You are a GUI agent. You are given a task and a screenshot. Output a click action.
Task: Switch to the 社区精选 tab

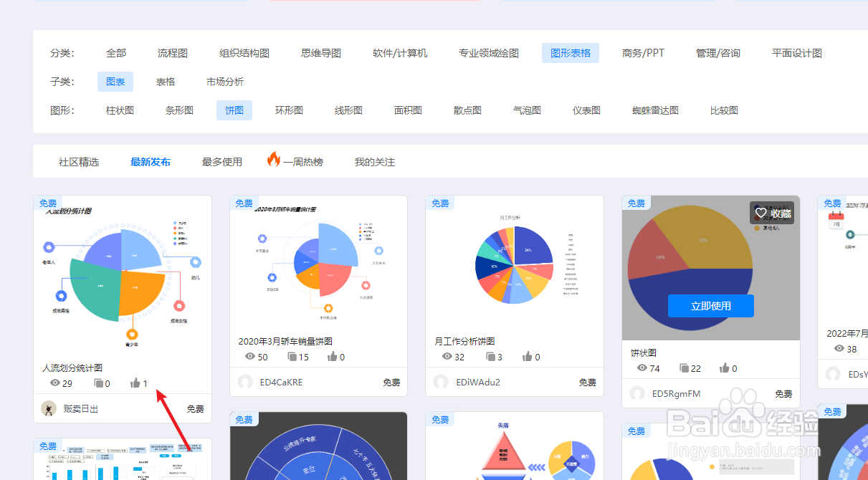click(x=79, y=161)
